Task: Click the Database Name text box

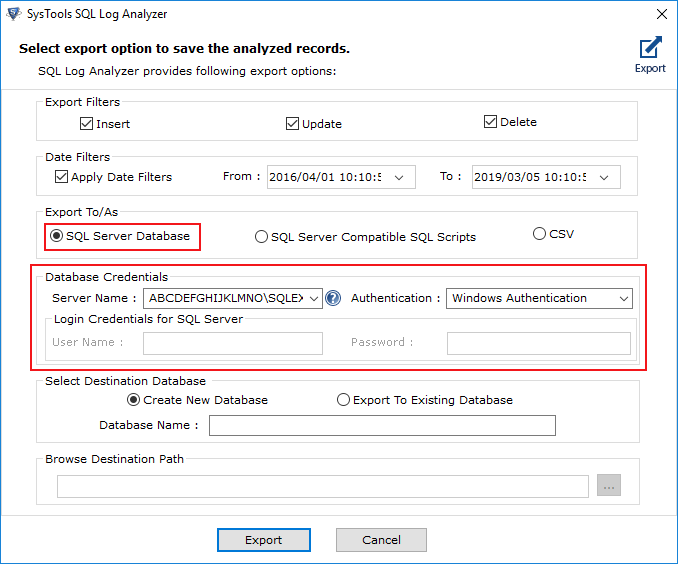Action: click(382, 425)
